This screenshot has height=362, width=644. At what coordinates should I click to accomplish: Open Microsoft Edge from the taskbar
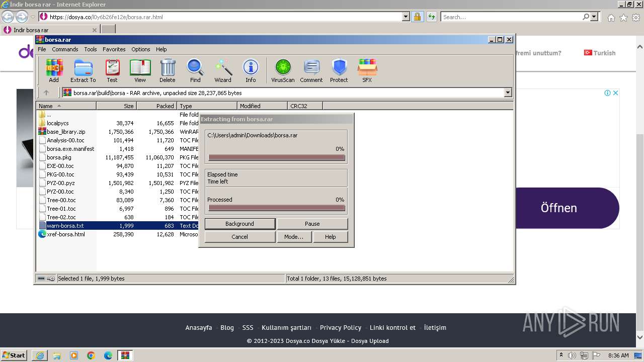pos(108,355)
